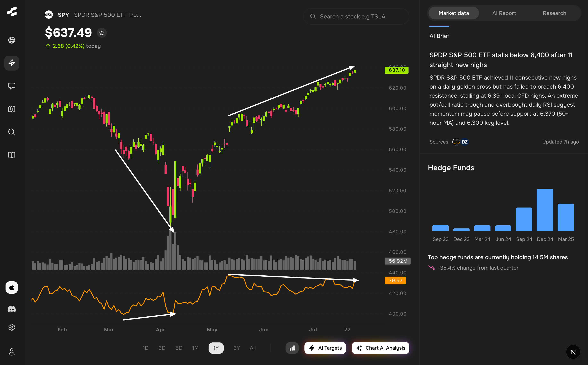
Task: Select the 1D time range
Action: click(x=145, y=348)
